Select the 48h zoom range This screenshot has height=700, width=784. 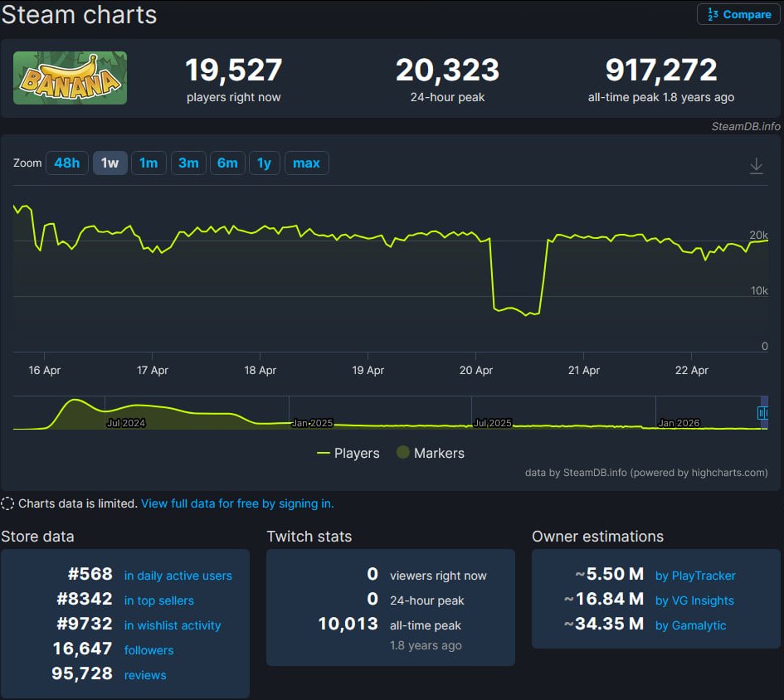66,163
